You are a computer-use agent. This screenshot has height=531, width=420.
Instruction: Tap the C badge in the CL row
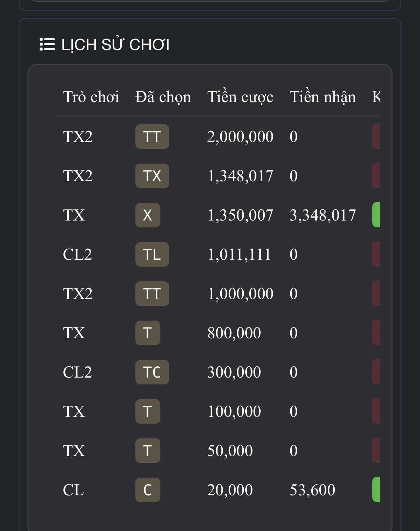(148, 490)
